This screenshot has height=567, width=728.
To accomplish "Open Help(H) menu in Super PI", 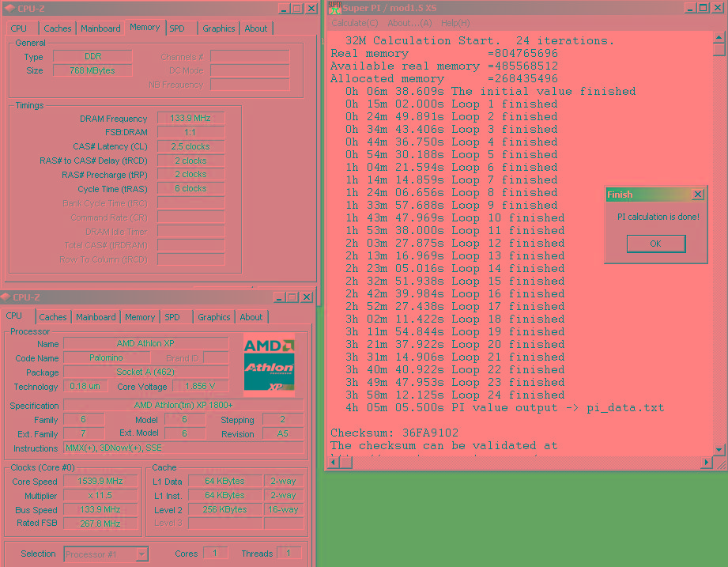I will click(455, 23).
